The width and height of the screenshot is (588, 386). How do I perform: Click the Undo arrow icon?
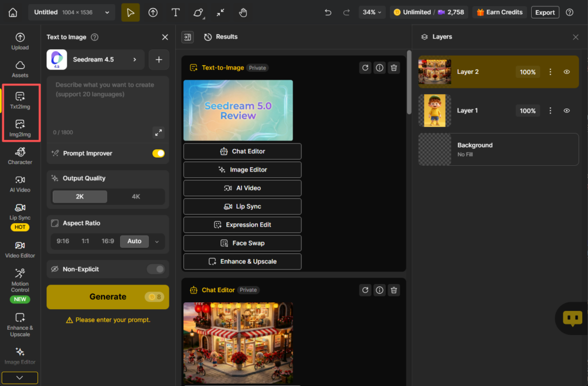[x=328, y=13]
